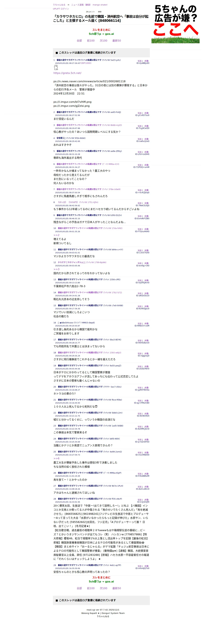The width and height of the screenshot is (206, 644).
Task: Open 5ch即うp → gzo.ai link above post 1
Action: 101,34
